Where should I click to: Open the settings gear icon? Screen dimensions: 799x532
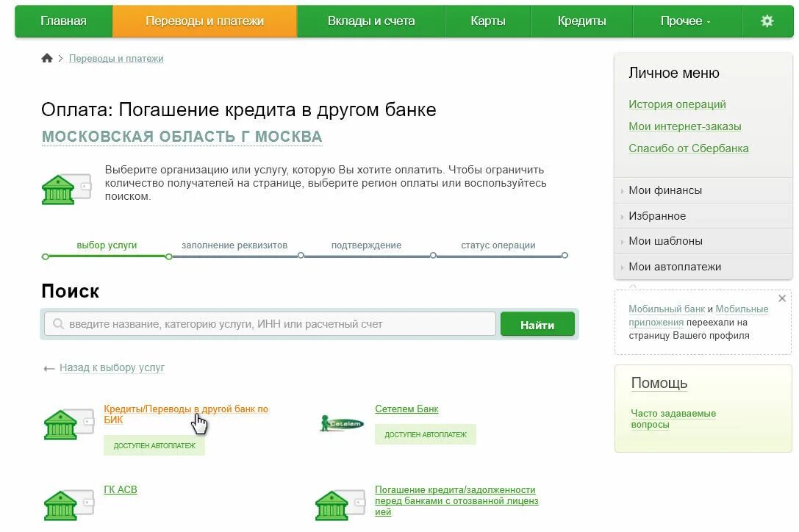767,21
